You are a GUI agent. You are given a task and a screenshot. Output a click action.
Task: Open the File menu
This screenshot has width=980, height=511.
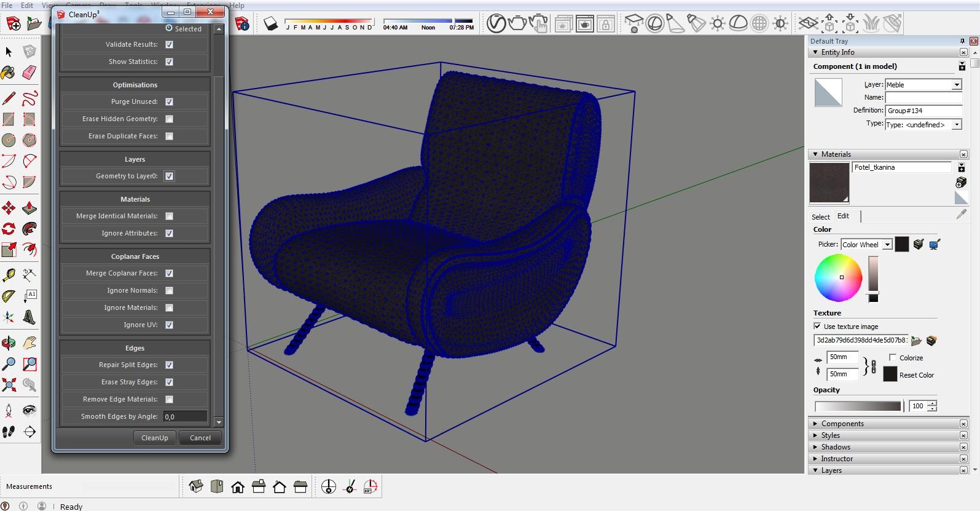[7, 6]
